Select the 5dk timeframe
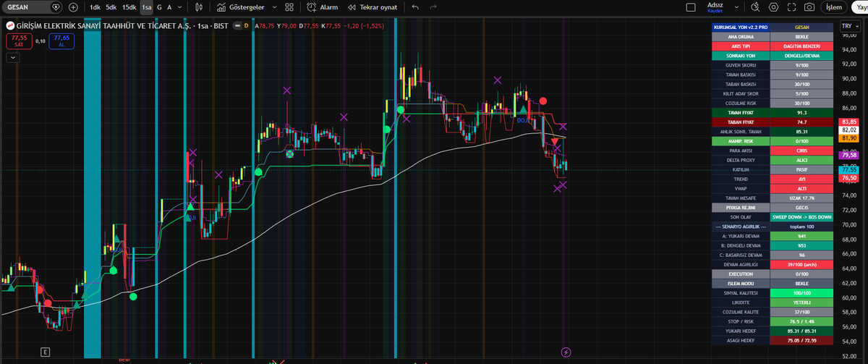 [111, 7]
